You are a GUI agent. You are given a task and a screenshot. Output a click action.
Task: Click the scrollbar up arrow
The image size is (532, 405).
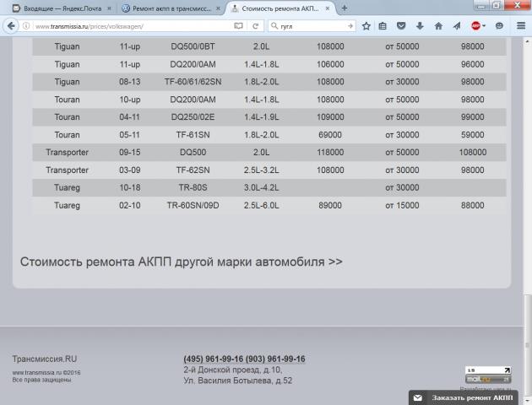(527, 41)
